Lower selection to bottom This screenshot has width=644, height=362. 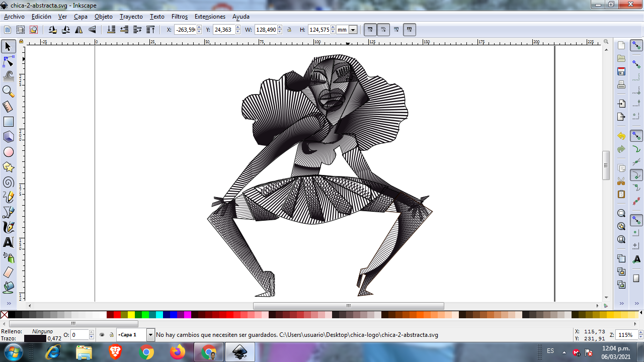pos(111,30)
